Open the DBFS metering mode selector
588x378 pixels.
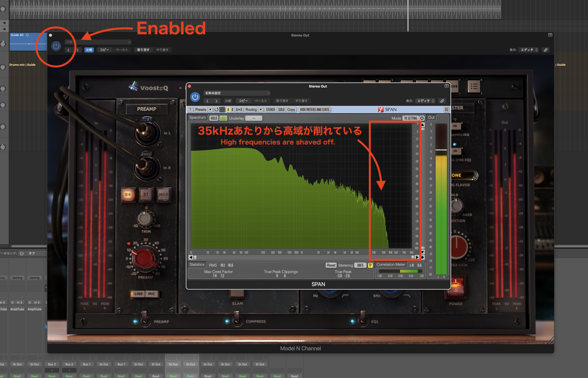click(360, 265)
